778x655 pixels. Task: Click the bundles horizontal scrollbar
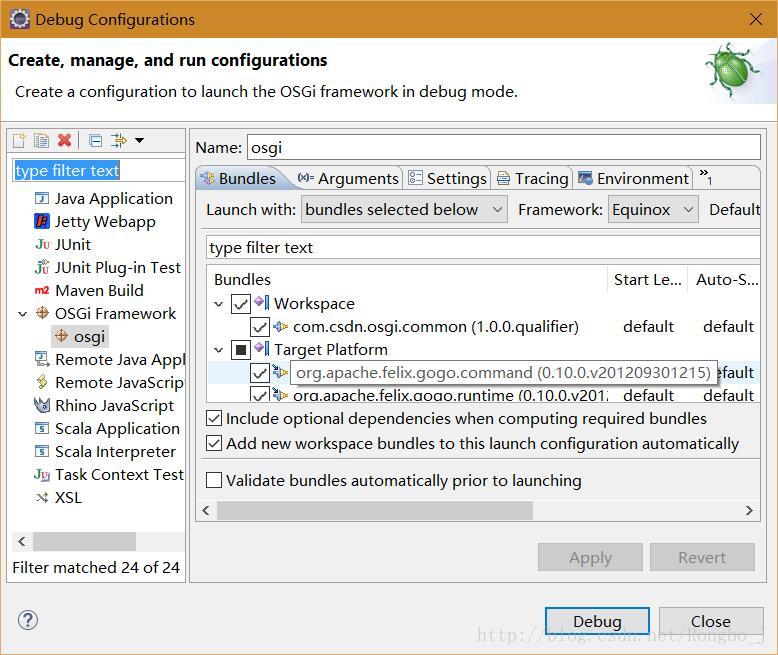point(478,510)
